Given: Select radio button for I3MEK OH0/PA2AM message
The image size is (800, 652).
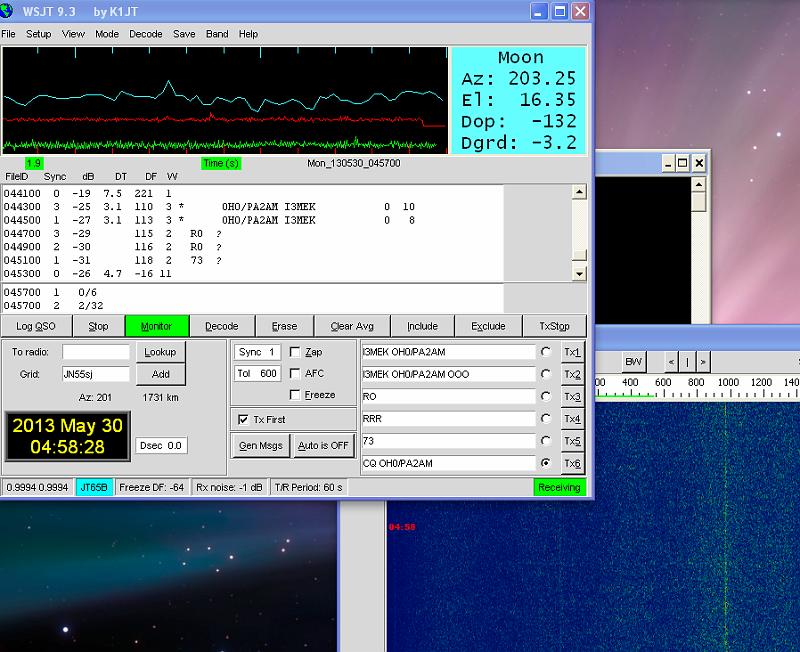Looking at the screenshot, I should pyautogui.click(x=546, y=352).
